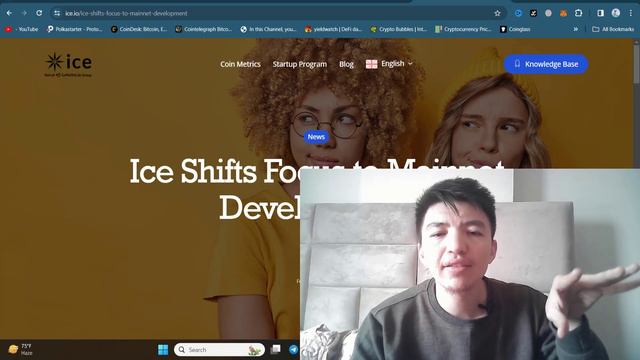Open Task View on the taskbar
Image resolution: width=640 pixels, height=360 pixels.
click(276, 349)
